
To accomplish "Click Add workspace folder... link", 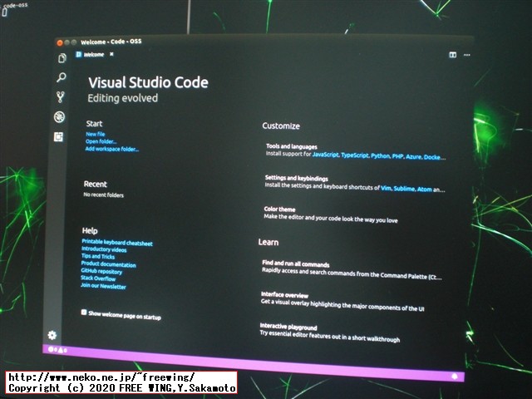I will [112, 149].
